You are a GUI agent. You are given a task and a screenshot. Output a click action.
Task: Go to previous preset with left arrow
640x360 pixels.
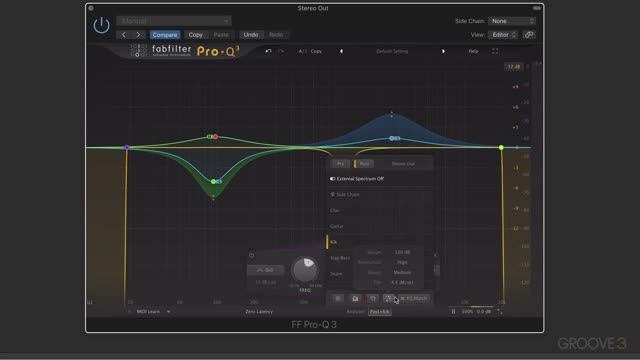pos(124,35)
